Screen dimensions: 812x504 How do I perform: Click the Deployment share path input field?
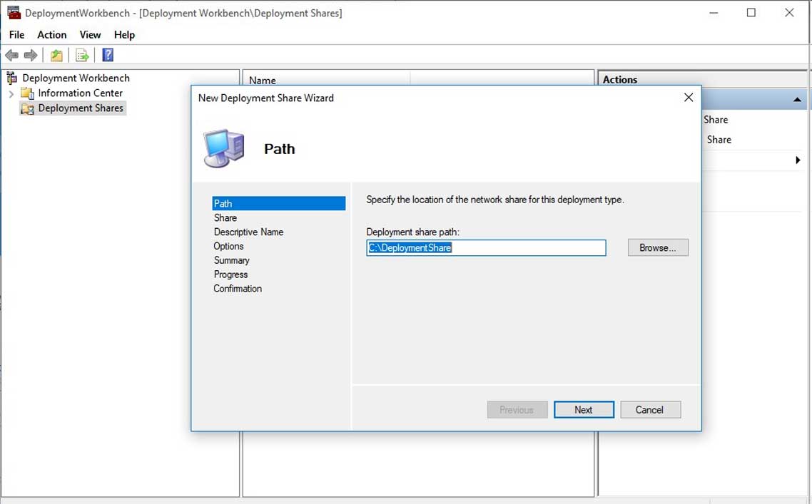click(486, 247)
